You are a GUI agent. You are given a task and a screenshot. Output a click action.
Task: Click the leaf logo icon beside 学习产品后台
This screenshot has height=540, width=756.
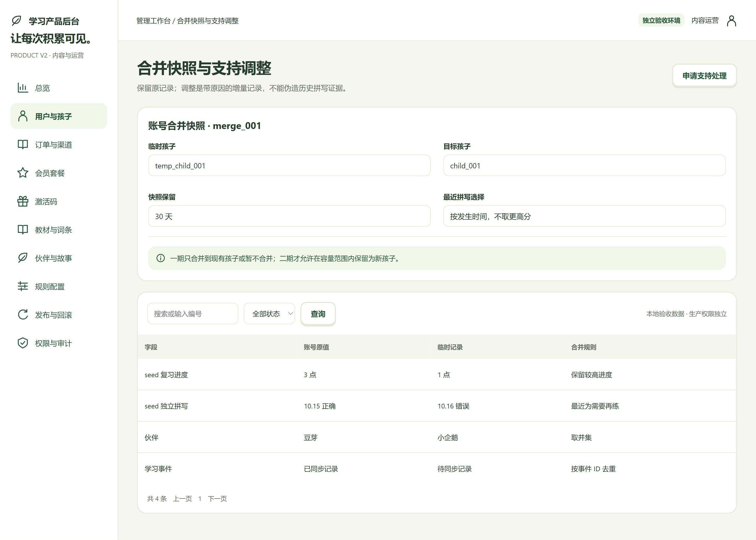(16, 20)
